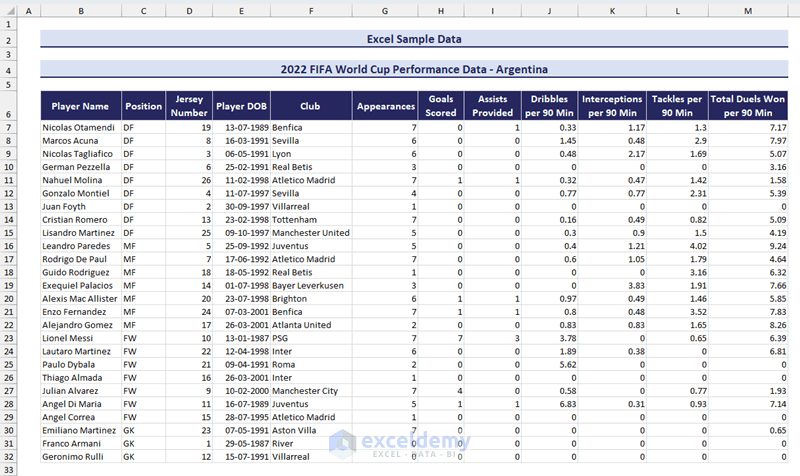
Task: Click the 'Jersey Number' header cell
Action: coord(189,106)
